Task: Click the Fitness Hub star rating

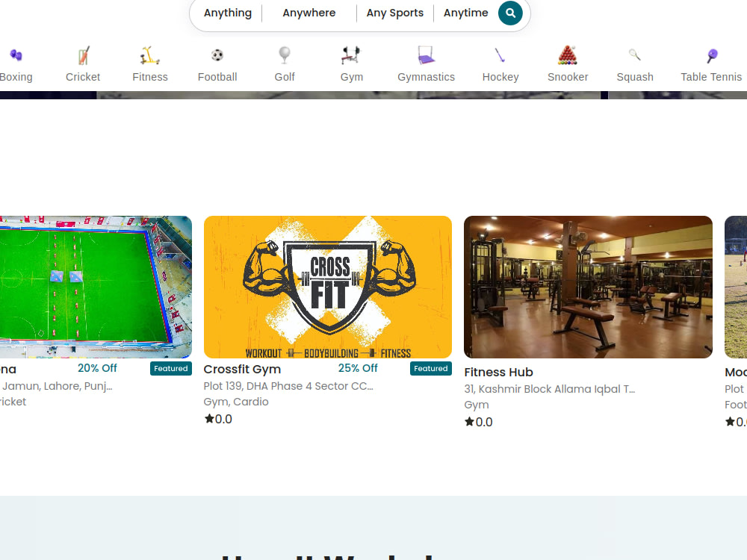Action: click(479, 422)
